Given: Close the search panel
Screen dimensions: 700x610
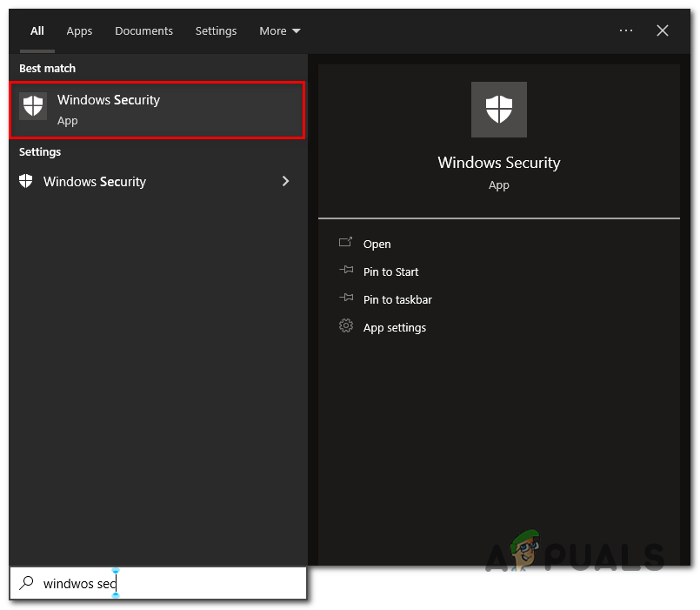Looking at the screenshot, I should (663, 30).
